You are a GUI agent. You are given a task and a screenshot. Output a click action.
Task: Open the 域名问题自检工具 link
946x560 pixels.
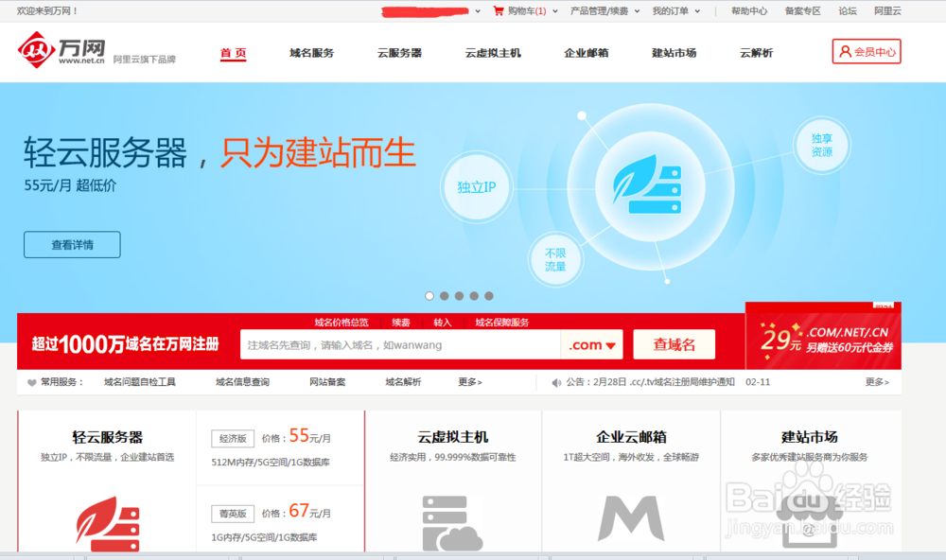pos(139,382)
